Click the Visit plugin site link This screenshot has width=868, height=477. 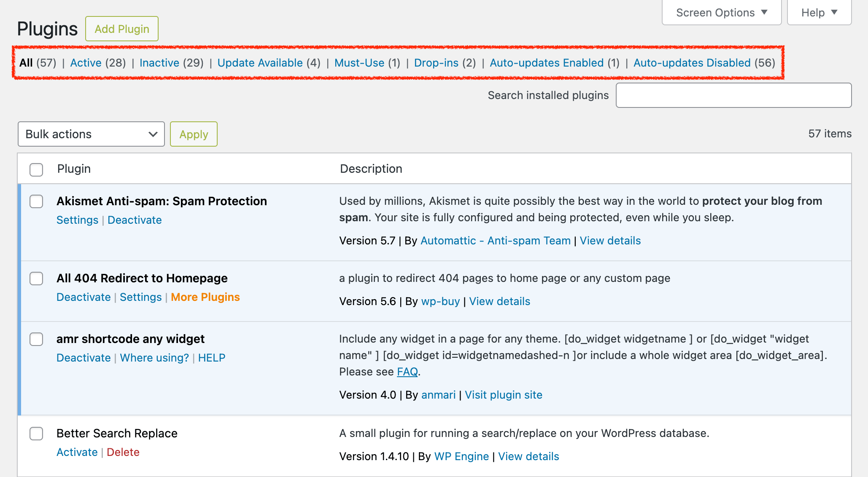pyautogui.click(x=504, y=395)
